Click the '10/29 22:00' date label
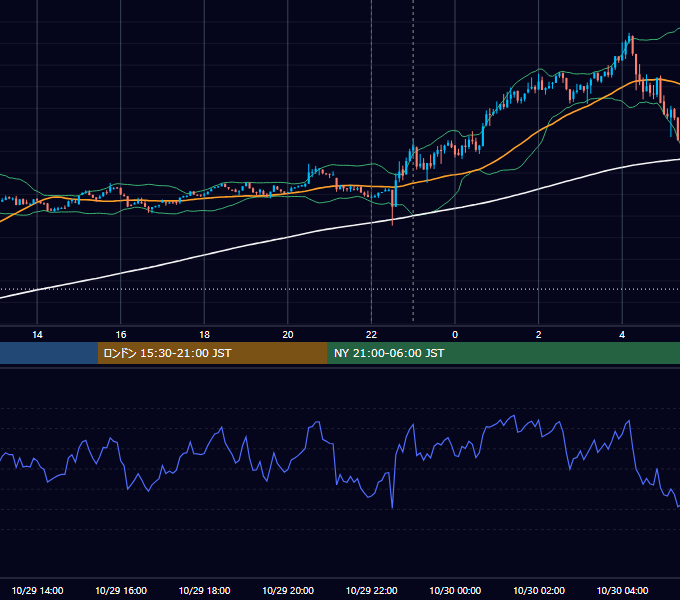Screen dimensions: 680x600 pyautogui.click(x=371, y=590)
